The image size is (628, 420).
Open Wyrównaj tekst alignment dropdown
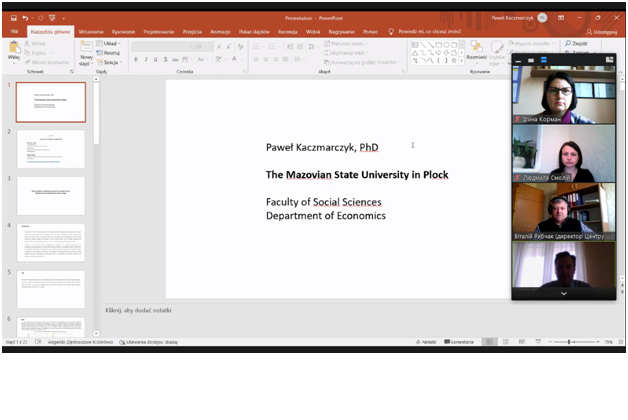[x=346, y=53]
